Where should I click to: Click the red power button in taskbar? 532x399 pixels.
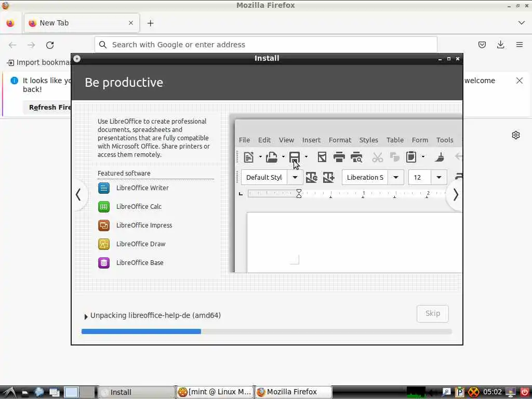point(524,393)
